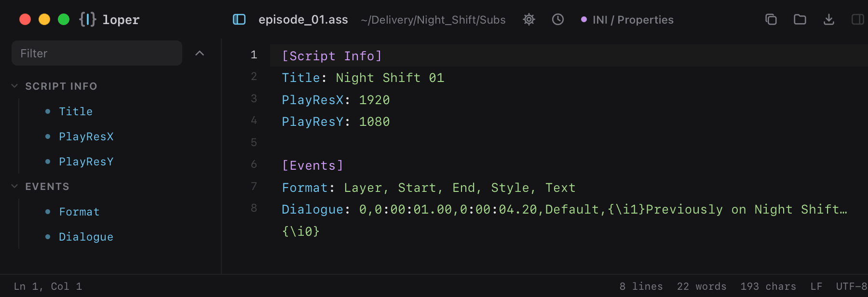Click the Title: Night Shift 01 line

click(x=363, y=78)
